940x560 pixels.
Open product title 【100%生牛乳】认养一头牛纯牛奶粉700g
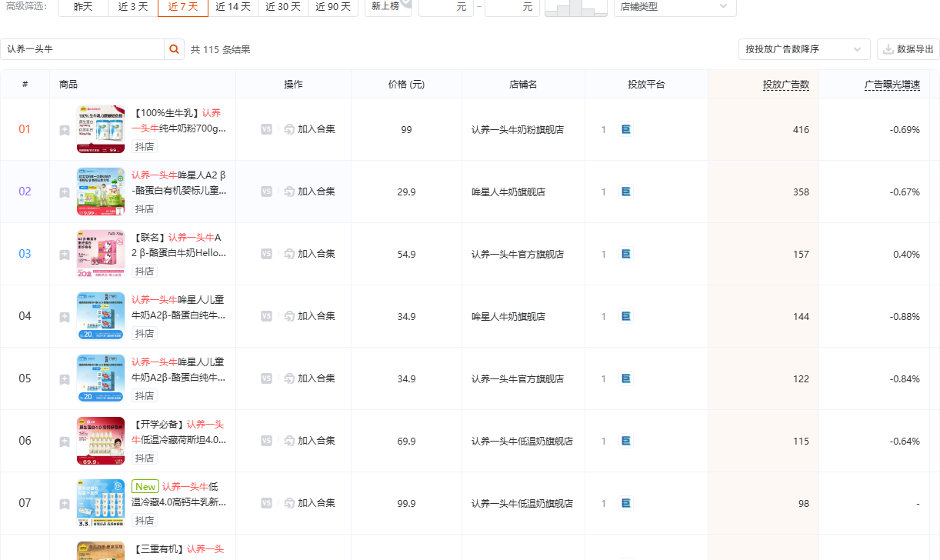pyautogui.click(x=180, y=121)
